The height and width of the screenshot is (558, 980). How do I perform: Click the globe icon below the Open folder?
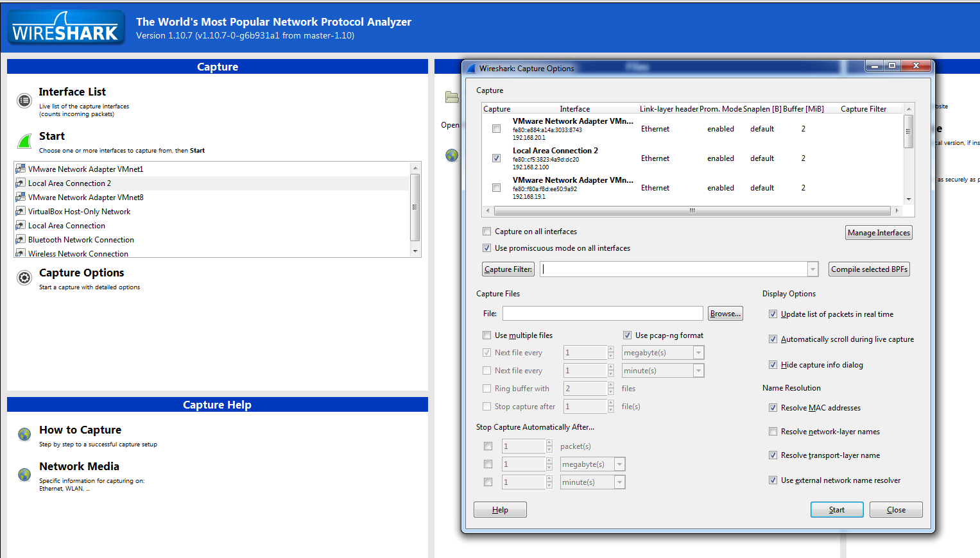pyautogui.click(x=452, y=155)
